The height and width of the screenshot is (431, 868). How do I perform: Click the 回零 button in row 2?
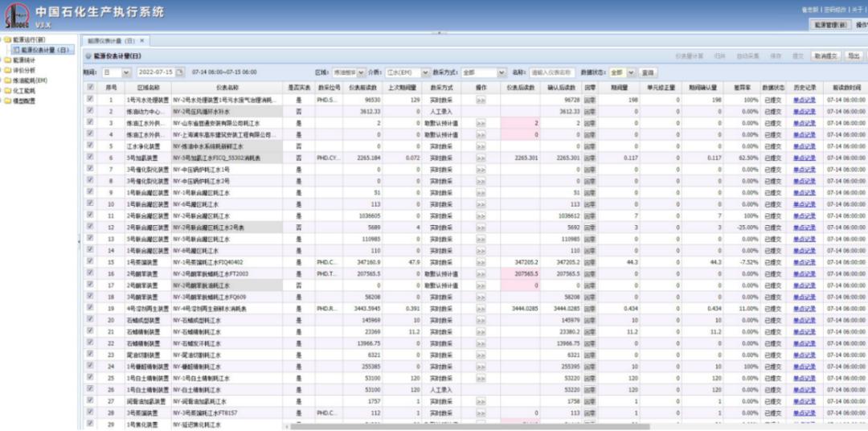(x=590, y=112)
